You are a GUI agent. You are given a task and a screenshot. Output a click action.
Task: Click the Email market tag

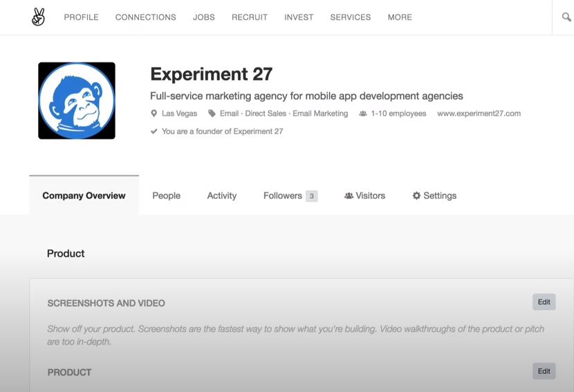click(229, 113)
